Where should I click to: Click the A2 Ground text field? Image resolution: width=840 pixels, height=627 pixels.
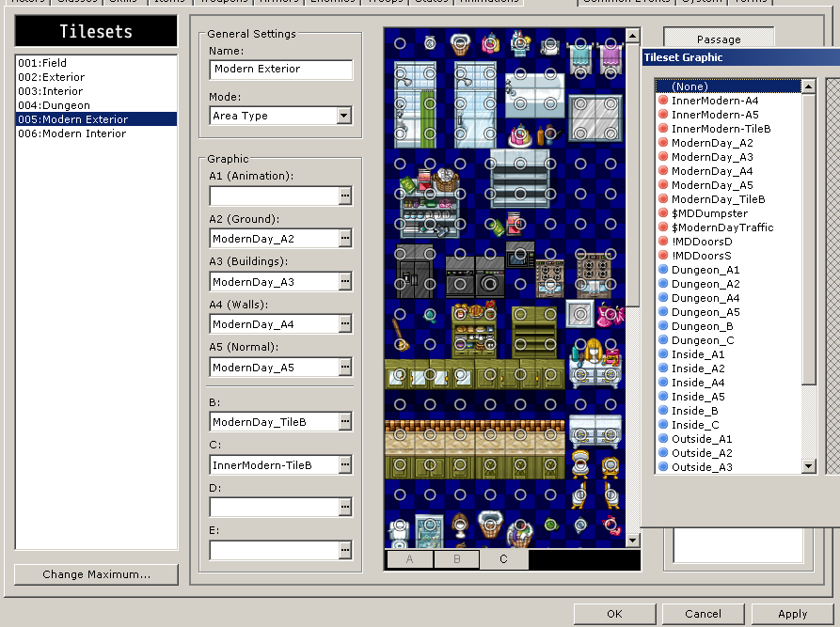pyautogui.click(x=275, y=239)
